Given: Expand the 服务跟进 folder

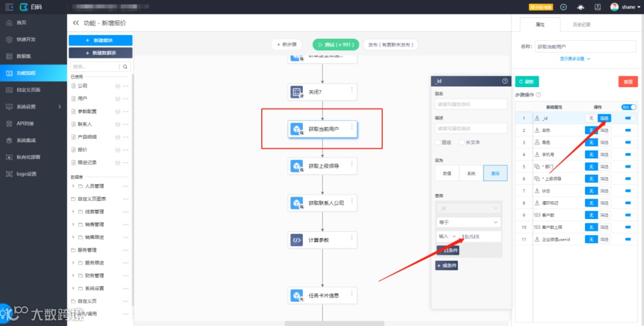Looking at the screenshot, I should click(73, 263).
